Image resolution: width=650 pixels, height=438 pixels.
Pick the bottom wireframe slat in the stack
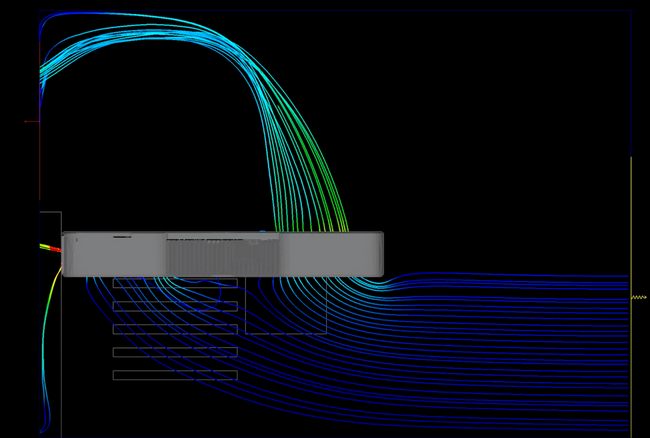coord(175,375)
